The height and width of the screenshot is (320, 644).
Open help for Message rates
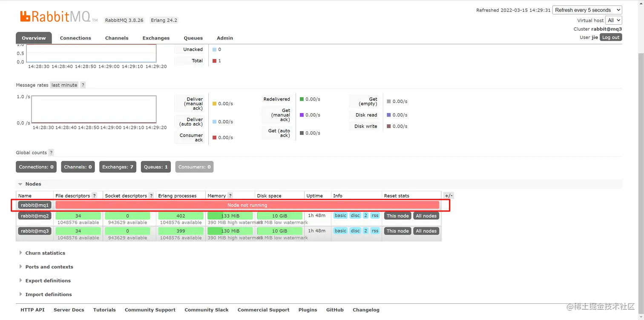click(x=83, y=85)
